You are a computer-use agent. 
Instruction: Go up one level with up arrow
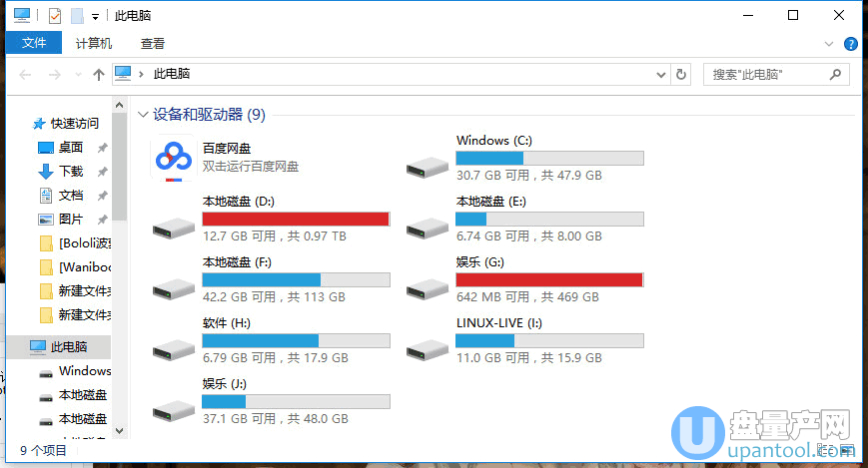tap(98, 74)
